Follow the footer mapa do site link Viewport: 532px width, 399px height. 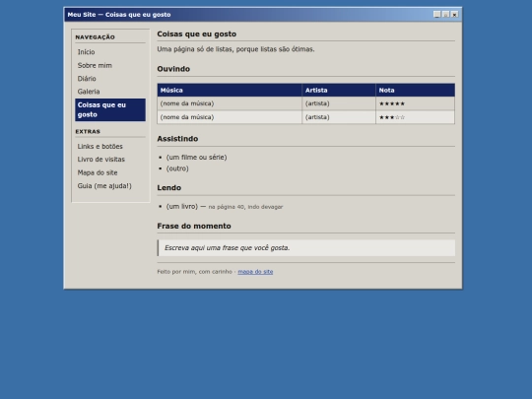click(255, 272)
